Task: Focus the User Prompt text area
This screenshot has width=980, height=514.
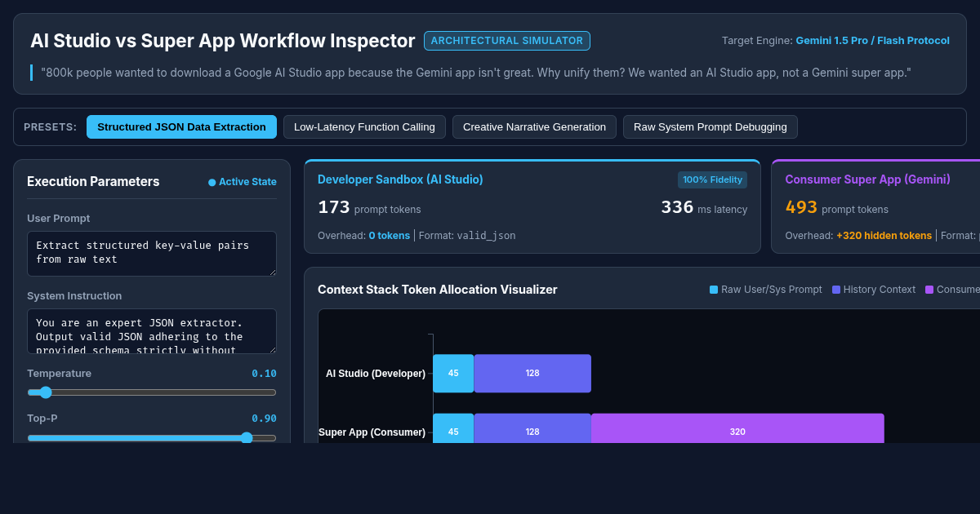Action: click(152, 254)
